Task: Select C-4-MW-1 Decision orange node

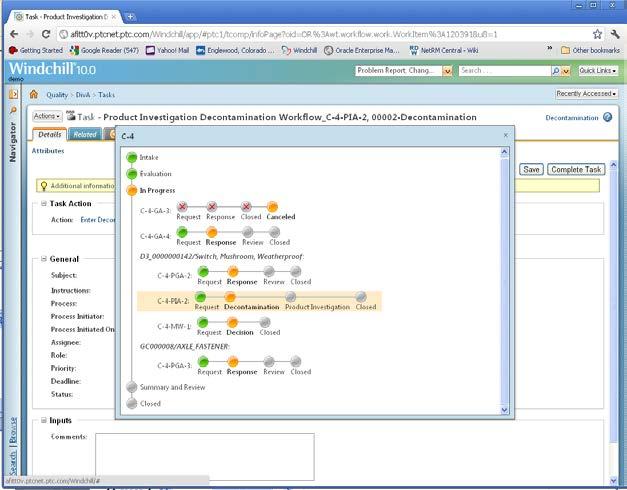Action: (232, 322)
